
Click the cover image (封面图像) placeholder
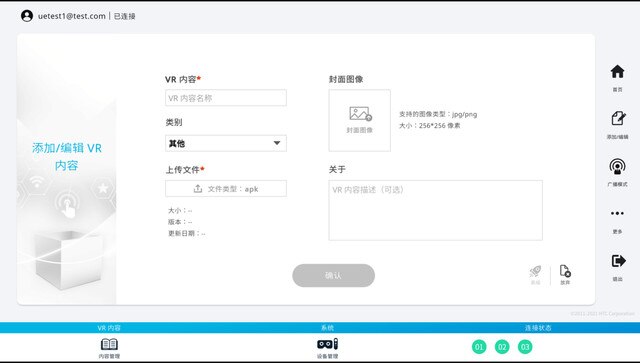360,120
